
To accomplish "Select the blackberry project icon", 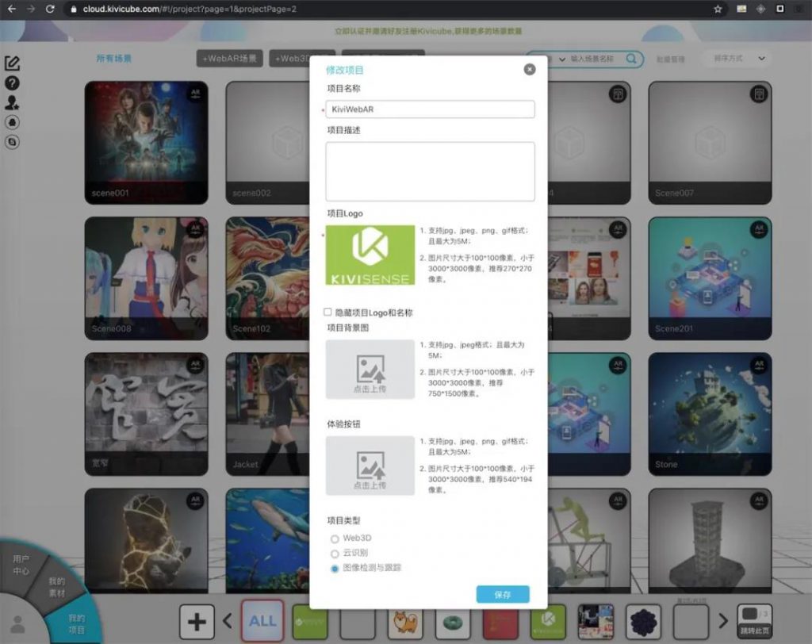I will click(643, 621).
